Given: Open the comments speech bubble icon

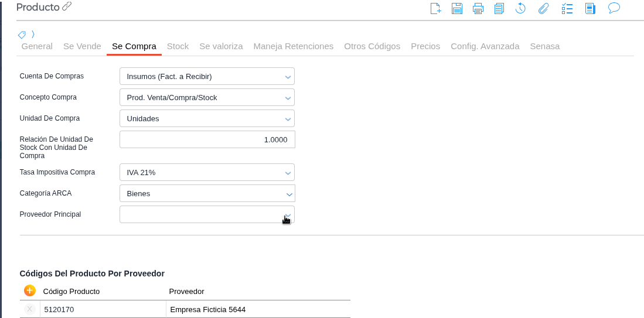Looking at the screenshot, I should pyautogui.click(x=614, y=8).
